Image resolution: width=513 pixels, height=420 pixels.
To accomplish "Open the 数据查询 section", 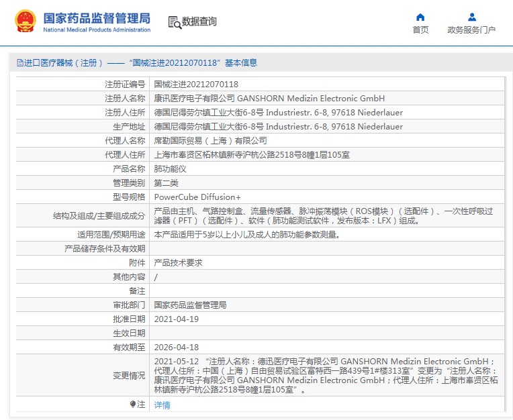I will point(199,22).
